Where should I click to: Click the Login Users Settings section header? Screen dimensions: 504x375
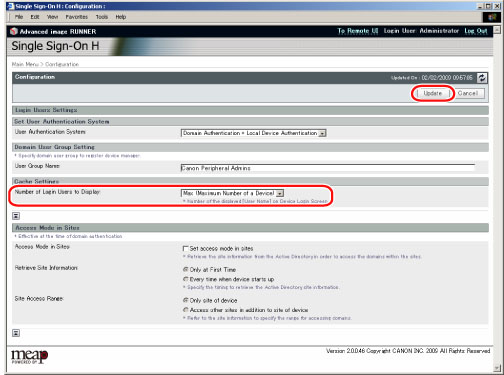click(x=250, y=110)
